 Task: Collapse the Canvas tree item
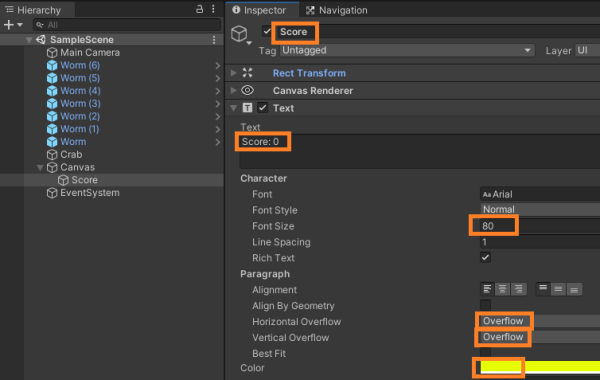tap(40, 167)
